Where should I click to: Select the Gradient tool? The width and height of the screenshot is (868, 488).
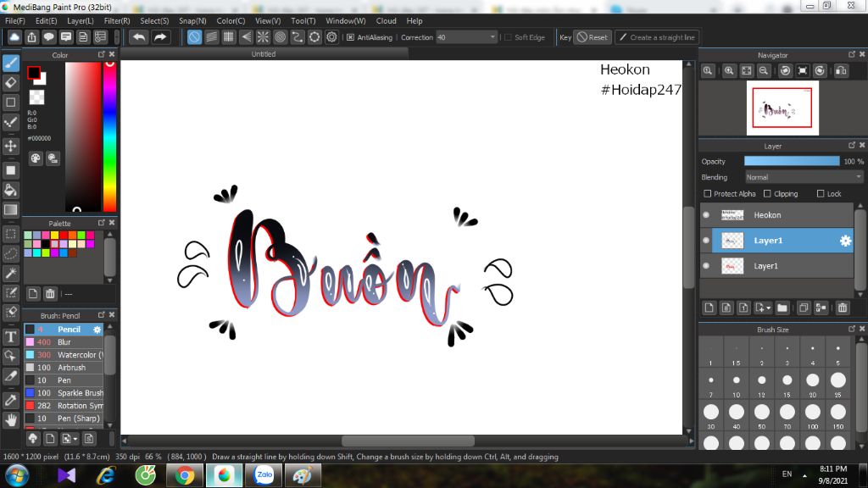pos(10,210)
